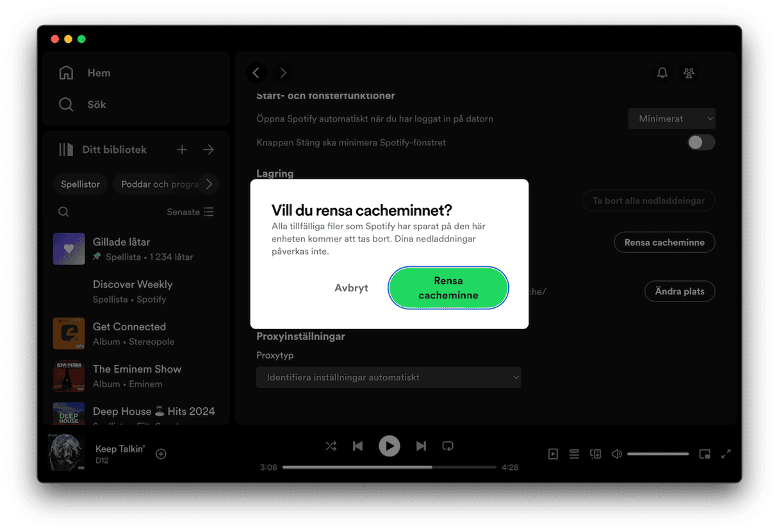Click outlined Rensa cacheminne settings button
Image resolution: width=779 pixels, height=532 pixels.
pyautogui.click(x=664, y=242)
